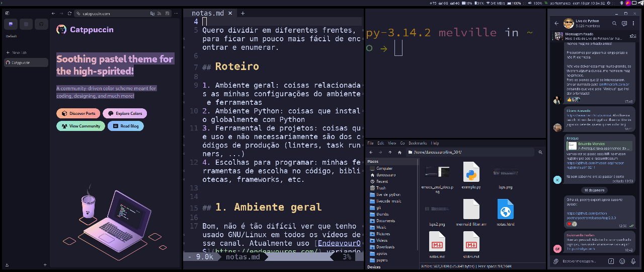Go to home folder via house icon
The height and width of the screenshot is (272, 644).
pyautogui.click(x=399, y=152)
